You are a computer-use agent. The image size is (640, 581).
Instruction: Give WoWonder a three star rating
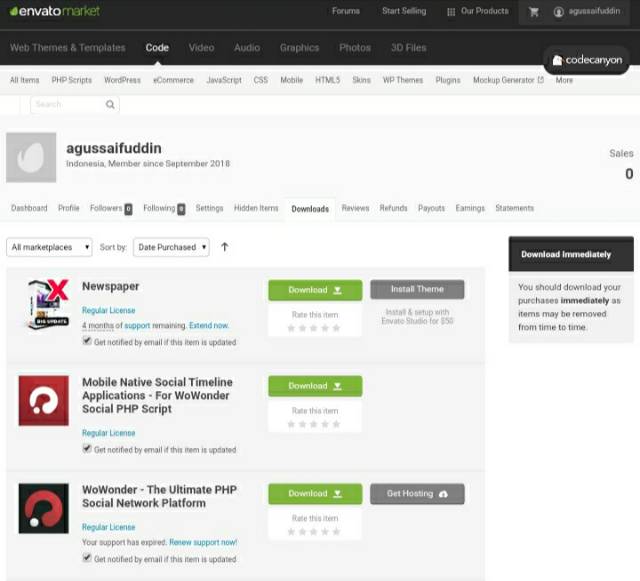pos(313,532)
